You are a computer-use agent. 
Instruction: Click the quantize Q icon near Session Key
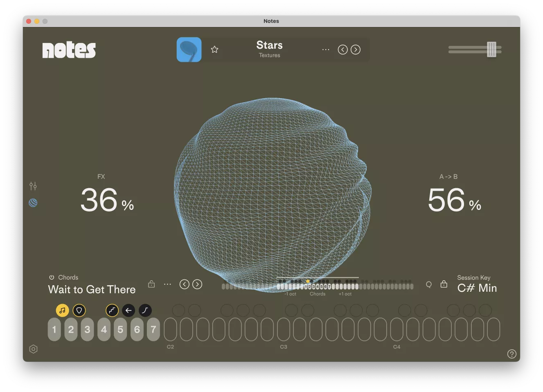click(x=428, y=284)
